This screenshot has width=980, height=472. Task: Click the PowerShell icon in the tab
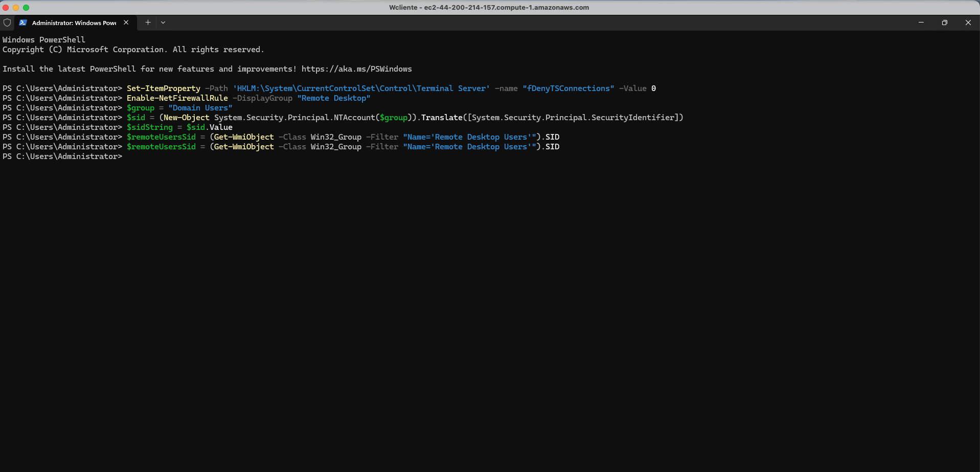(23, 23)
